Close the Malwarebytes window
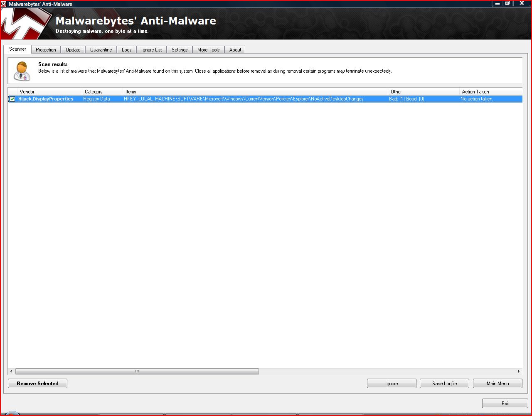This screenshot has height=416, width=532. tap(522, 4)
